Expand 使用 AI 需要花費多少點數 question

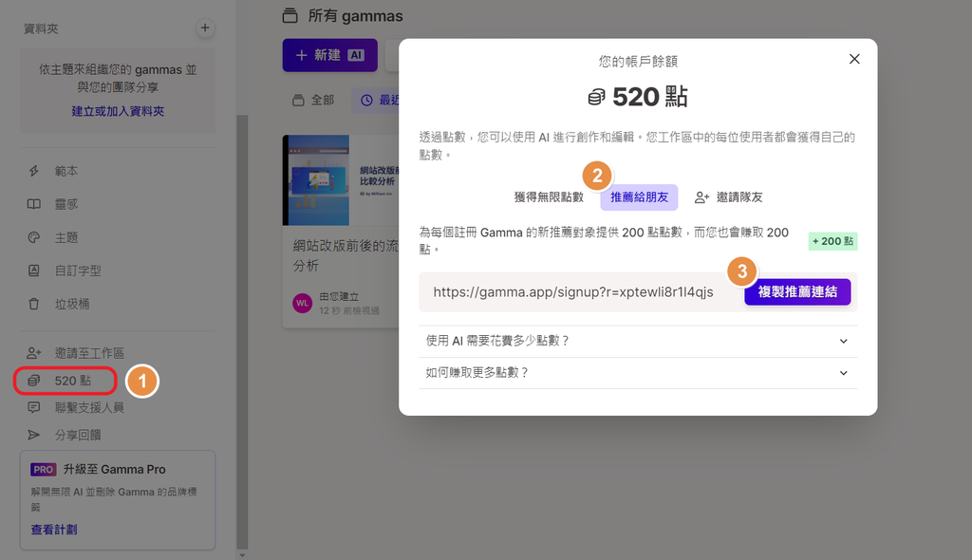tap(638, 341)
